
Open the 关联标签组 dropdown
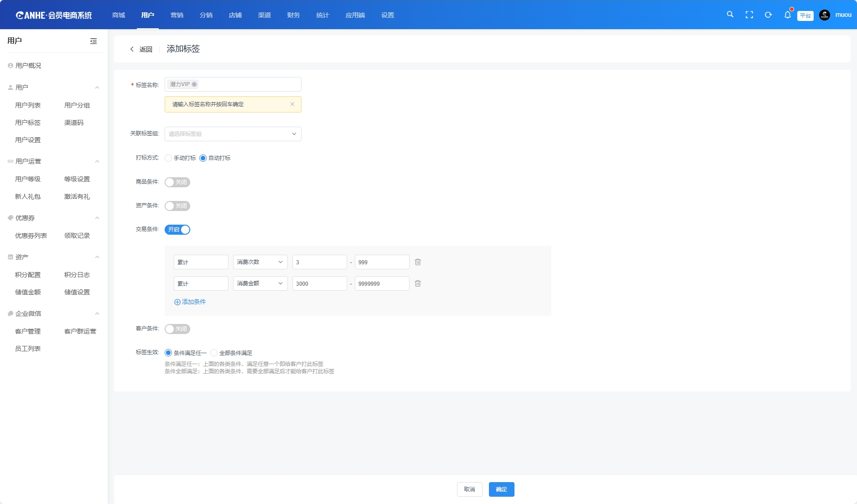point(233,134)
